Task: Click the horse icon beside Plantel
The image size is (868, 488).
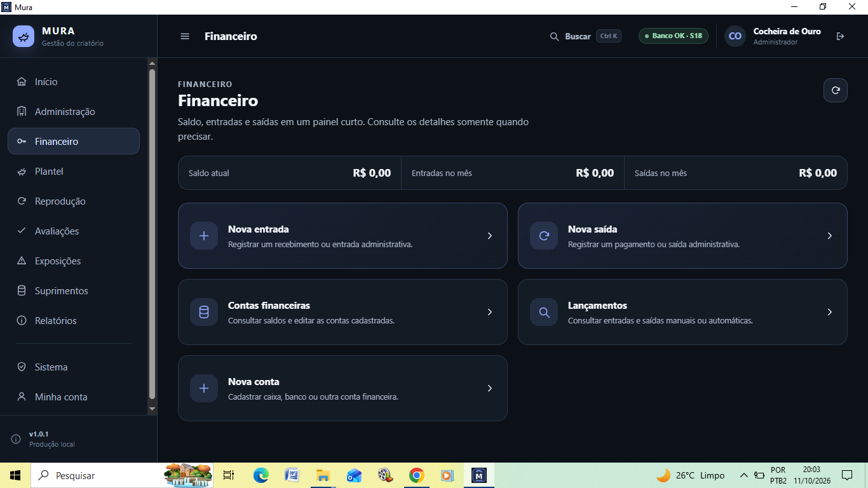Action: (22, 171)
